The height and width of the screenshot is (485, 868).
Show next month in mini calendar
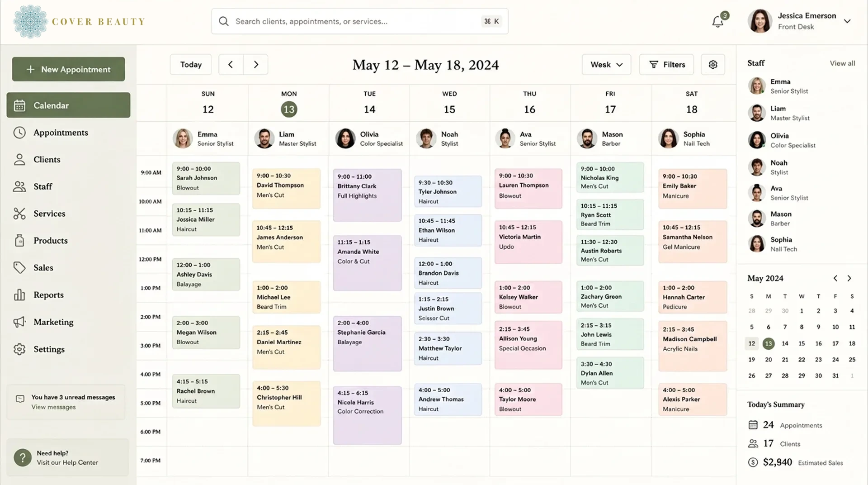849,278
